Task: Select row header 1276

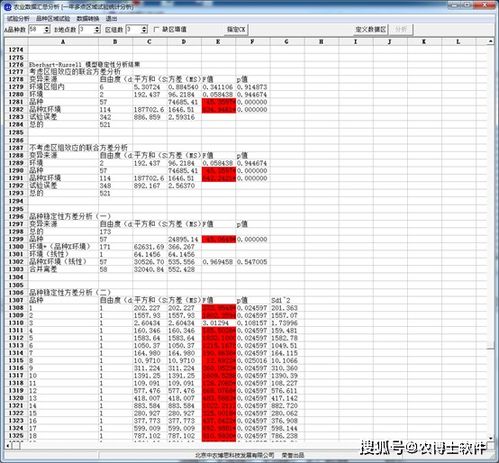Action: tap(16, 64)
